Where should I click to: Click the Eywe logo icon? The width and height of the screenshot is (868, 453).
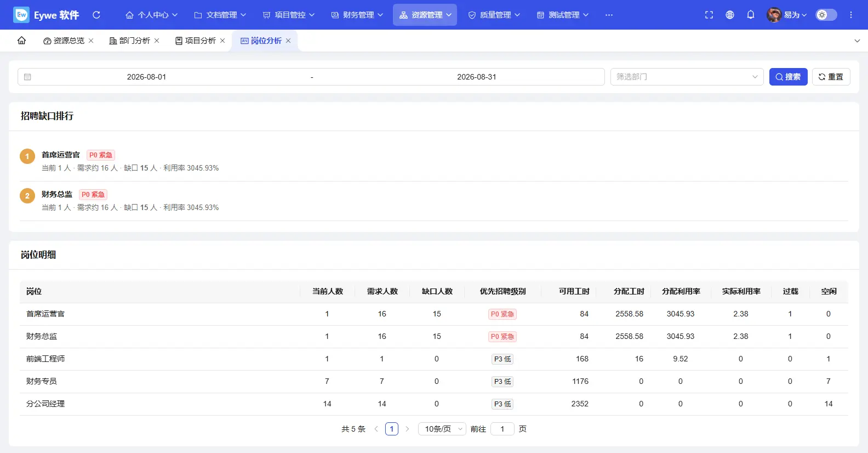point(21,15)
